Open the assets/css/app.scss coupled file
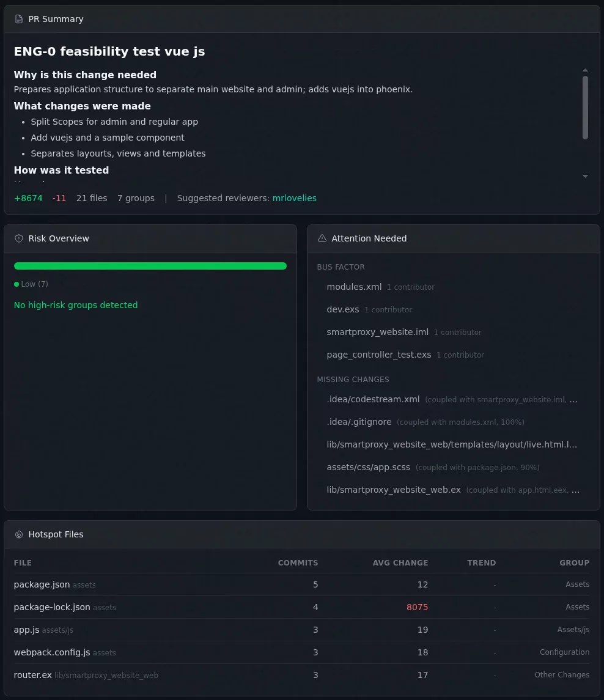 [368, 467]
